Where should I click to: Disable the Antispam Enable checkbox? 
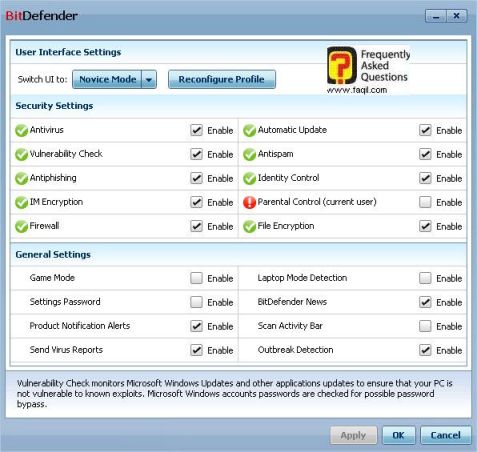[425, 154]
